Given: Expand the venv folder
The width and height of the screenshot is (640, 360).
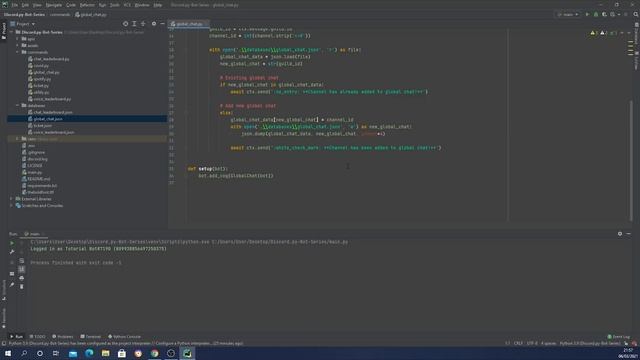Looking at the screenshot, I should [x=18, y=139].
